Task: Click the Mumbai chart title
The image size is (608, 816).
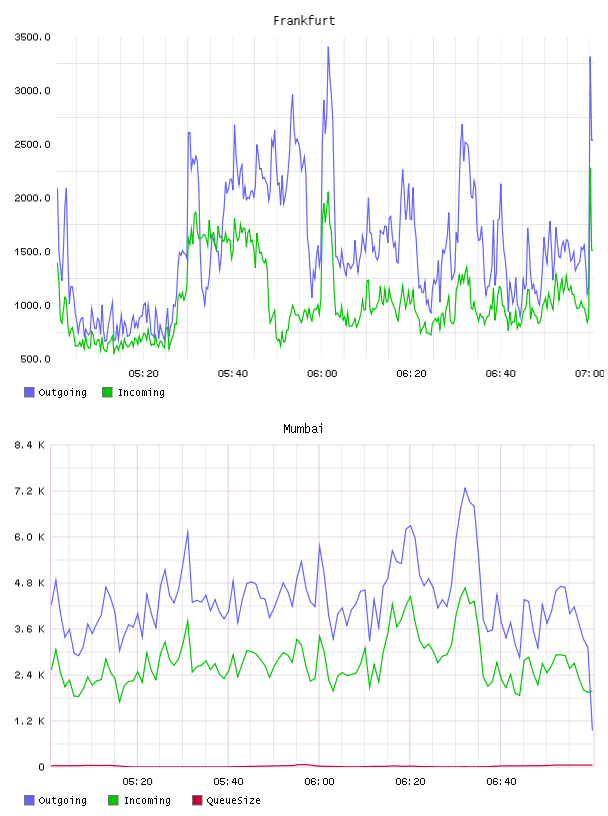Action: (303, 429)
